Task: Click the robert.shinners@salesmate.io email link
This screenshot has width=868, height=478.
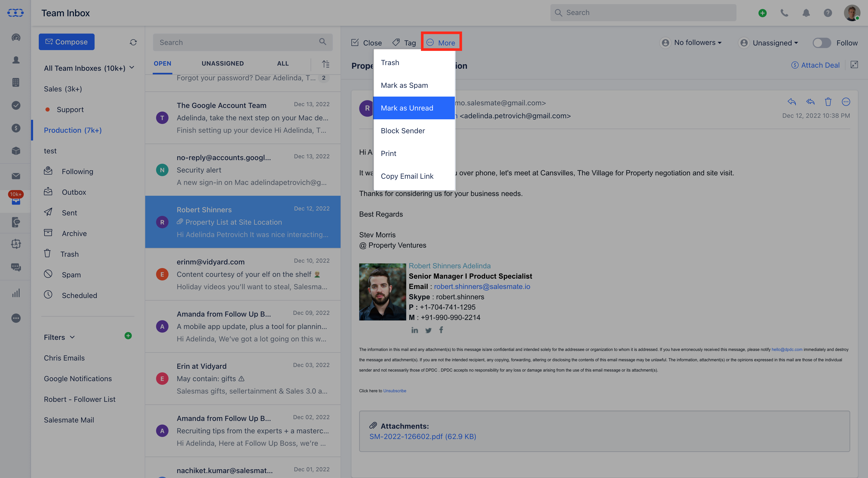Action: coord(482,286)
